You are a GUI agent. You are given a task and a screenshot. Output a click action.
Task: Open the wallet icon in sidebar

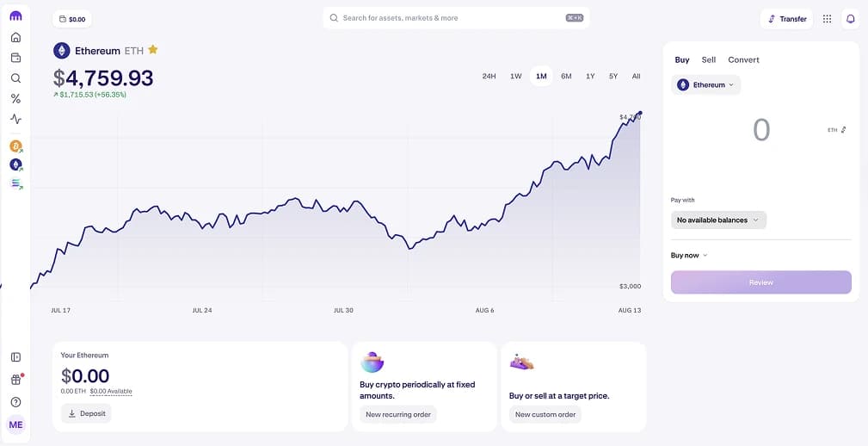[15, 58]
